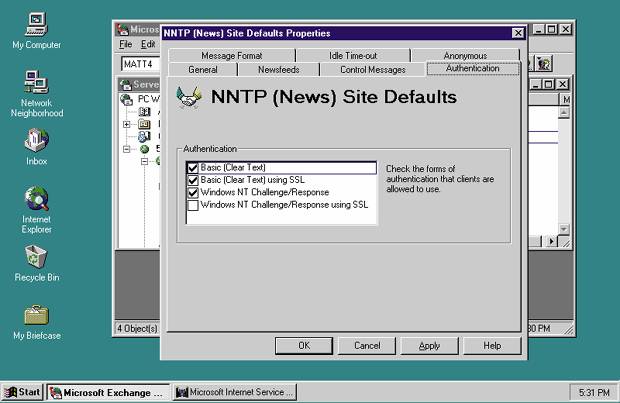Close the NNTP Site Defaults Properties dialog
The image size is (620, 403).
518,33
